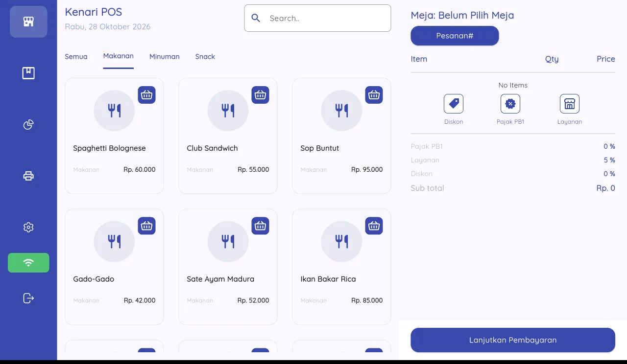This screenshot has height=364, width=627.
Task: Switch to the Minuman tab
Action: 165,57
